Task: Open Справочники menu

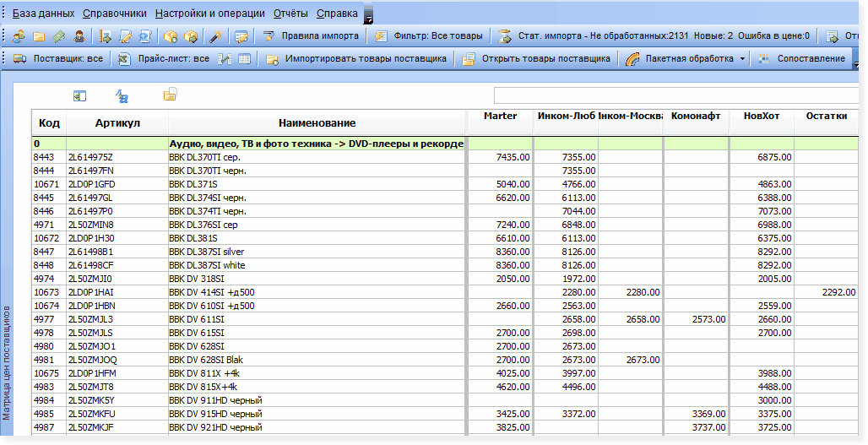Action: [115, 14]
